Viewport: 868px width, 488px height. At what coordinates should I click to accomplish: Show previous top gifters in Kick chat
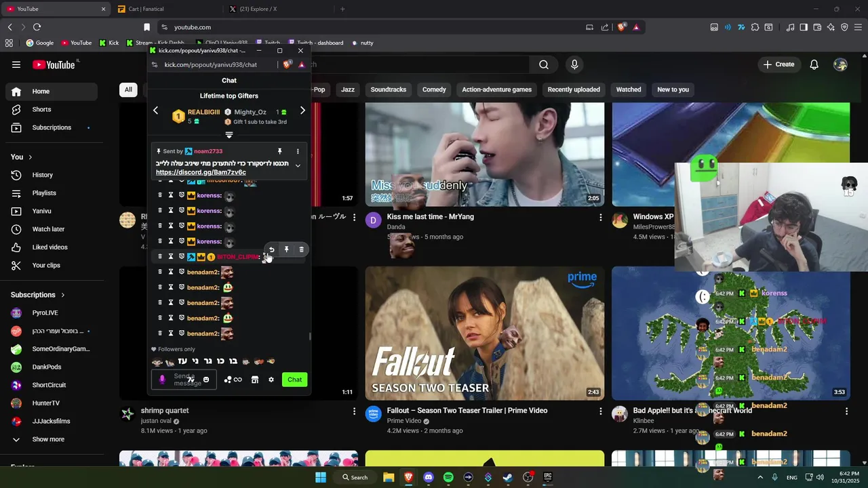tap(155, 110)
